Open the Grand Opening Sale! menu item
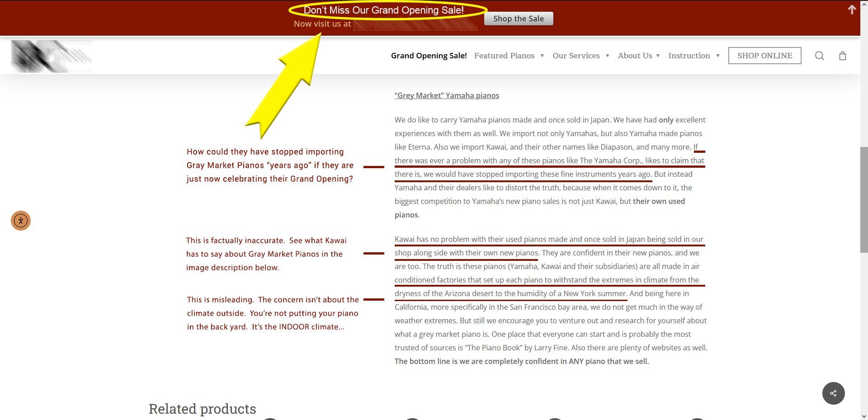This screenshot has height=420, width=868. 429,56
